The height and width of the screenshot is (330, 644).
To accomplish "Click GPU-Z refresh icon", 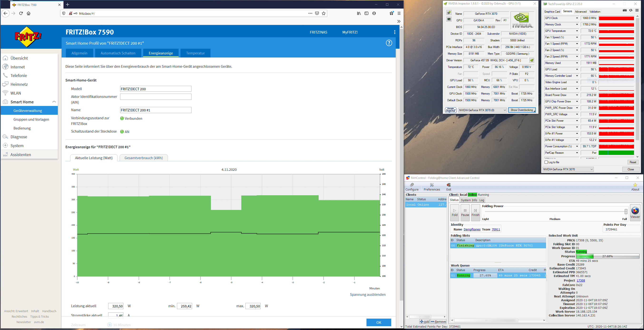I will pyautogui.click(x=631, y=10).
